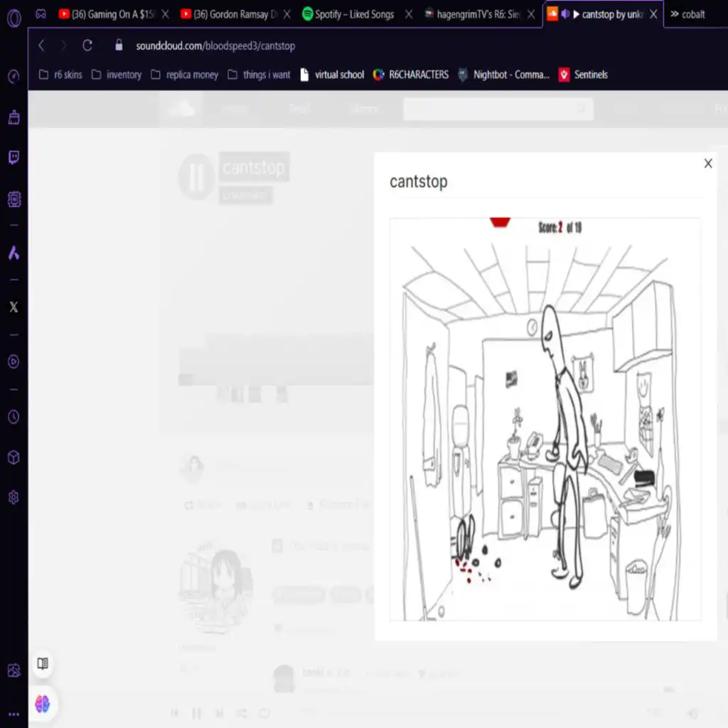Skip to previous track in bottom player

(x=175, y=713)
